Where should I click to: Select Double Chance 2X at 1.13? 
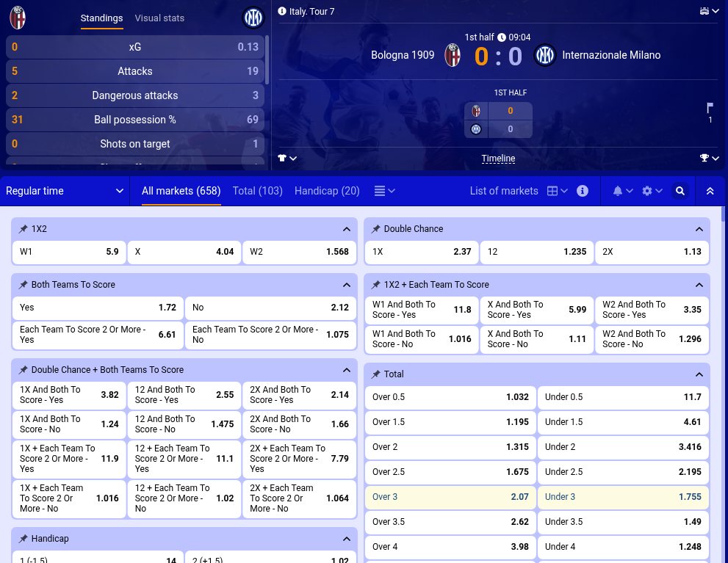point(652,252)
